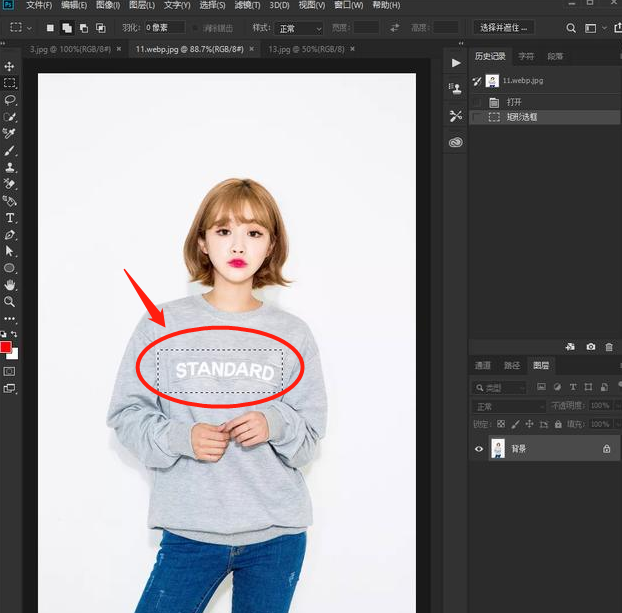Open the Actions play panel icon

coord(456,63)
